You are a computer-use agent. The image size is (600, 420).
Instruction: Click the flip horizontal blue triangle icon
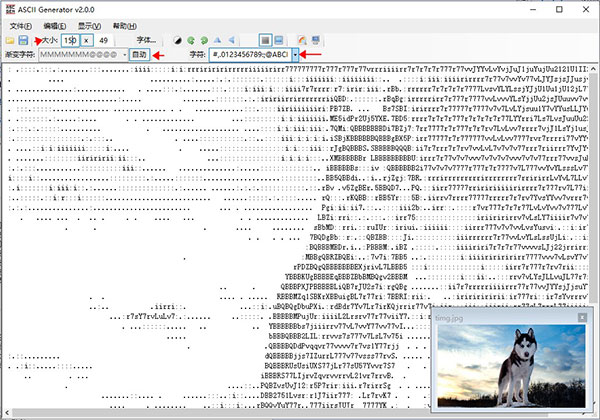[231, 40]
